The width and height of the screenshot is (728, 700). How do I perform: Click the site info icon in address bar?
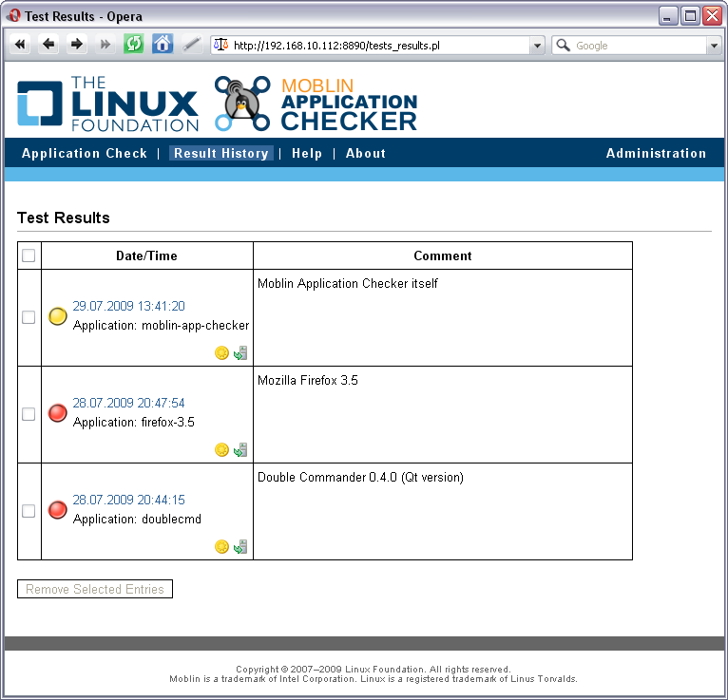coord(221,45)
